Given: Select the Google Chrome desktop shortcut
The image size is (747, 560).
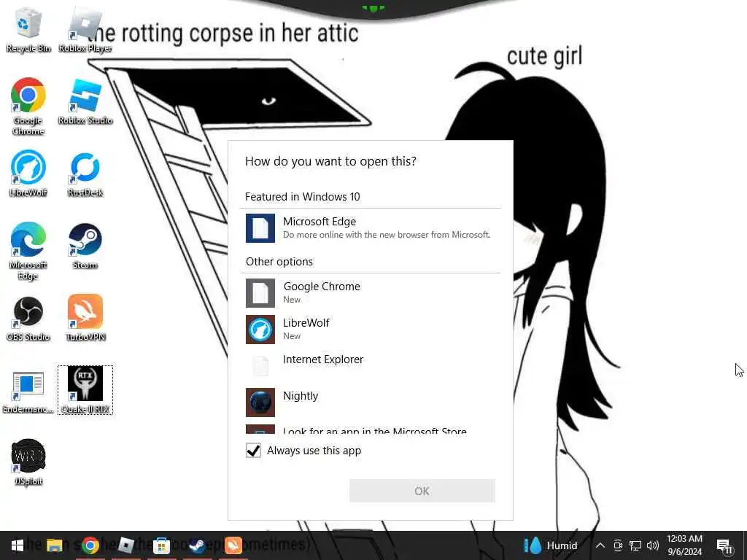Looking at the screenshot, I should (x=28, y=106).
